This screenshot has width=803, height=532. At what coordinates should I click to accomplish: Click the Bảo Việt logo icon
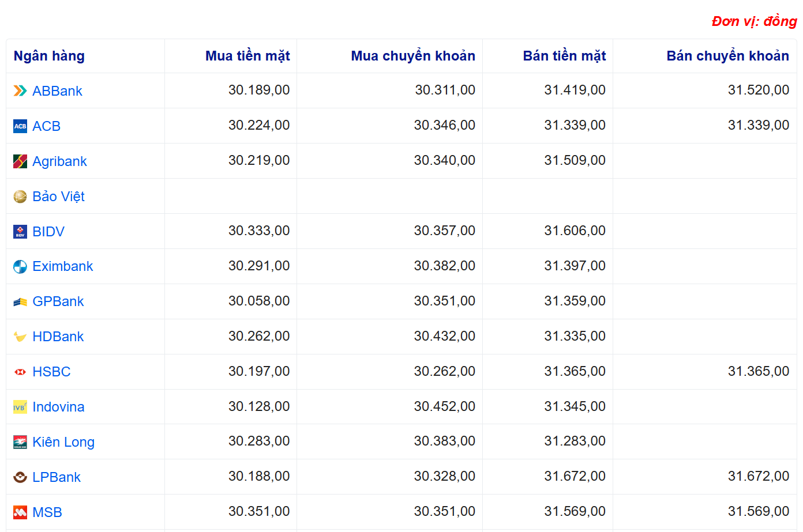pos(20,197)
